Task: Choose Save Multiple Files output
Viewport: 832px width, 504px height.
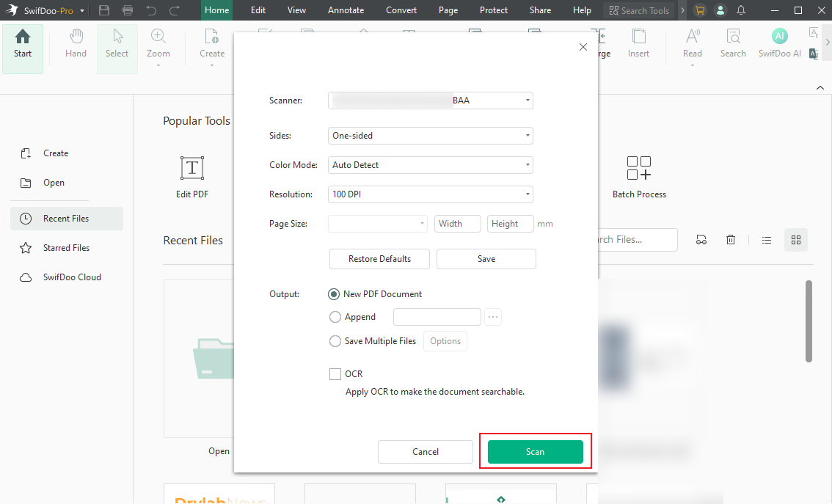Action: point(335,340)
